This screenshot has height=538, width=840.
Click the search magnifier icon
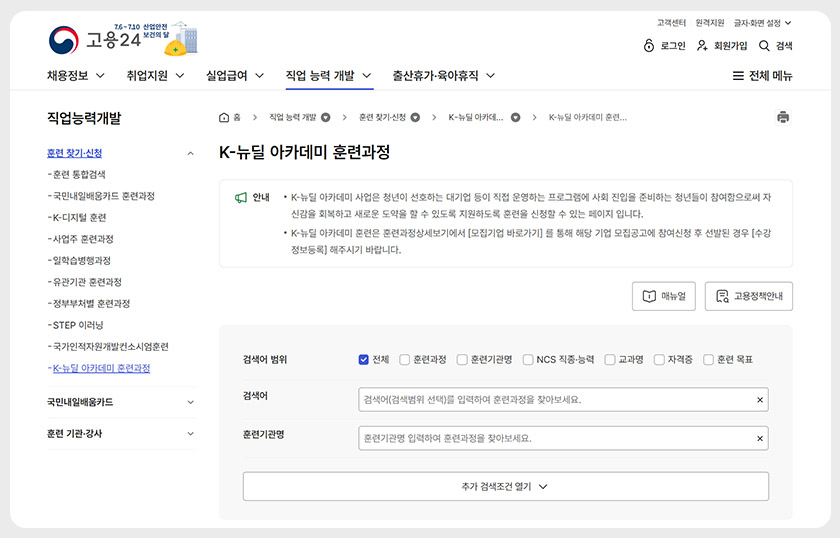[x=764, y=46]
